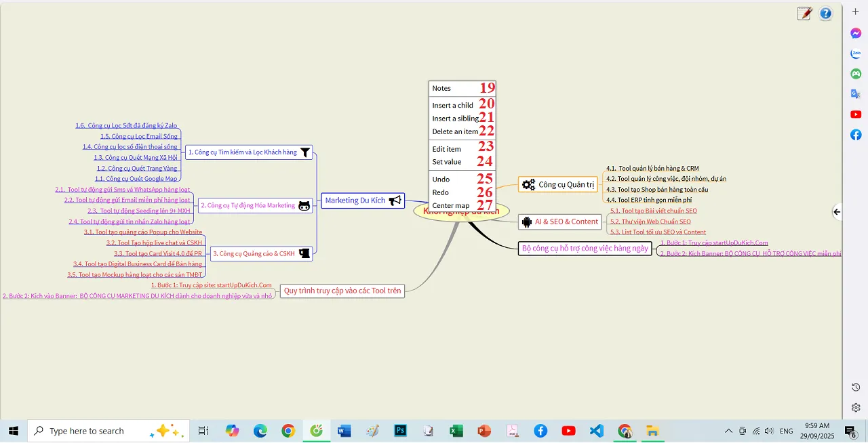
Task: Click the camera icon on 'Quảng cáo & CSKH' node
Action: click(x=304, y=253)
